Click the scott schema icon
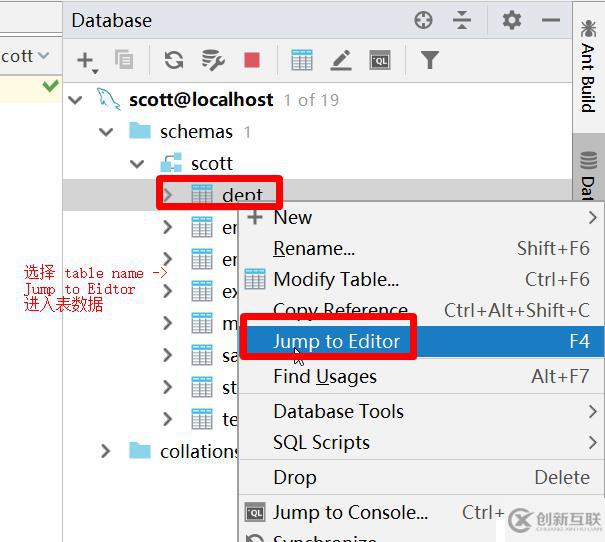605x542 pixels. coord(171,162)
